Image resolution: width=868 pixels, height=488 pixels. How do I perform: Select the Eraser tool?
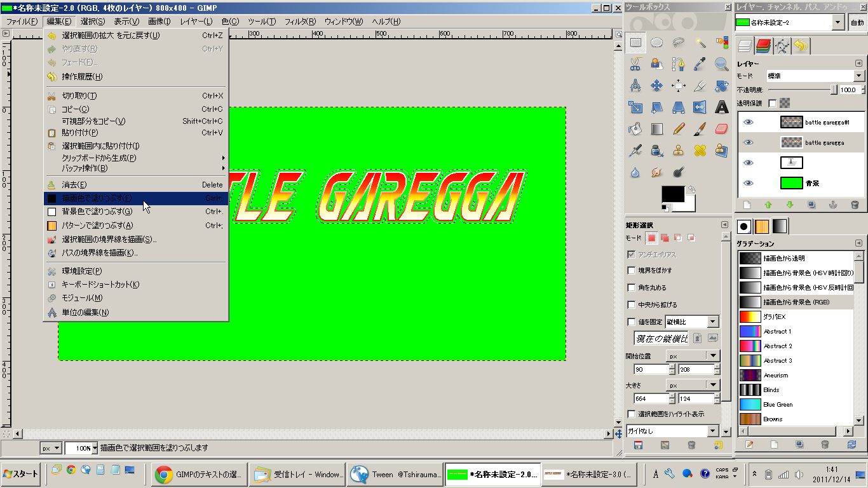pyautogui.click(x=722, y=129)
